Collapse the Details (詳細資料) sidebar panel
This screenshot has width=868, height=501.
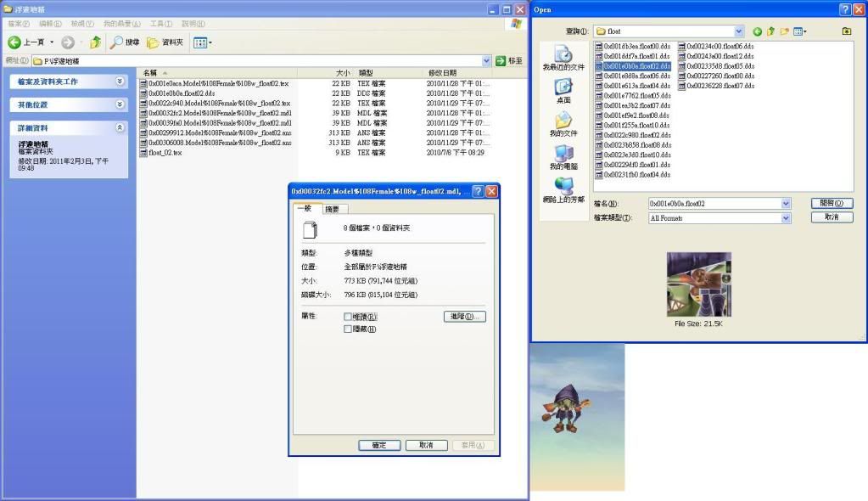pyautogui.click(x=120, y=127)
